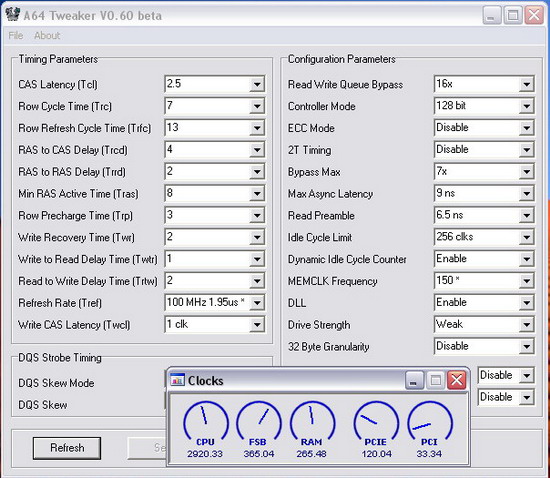Expand the Bypass Max dropdown
This screenshot has width=550, height=478.
(526, 171)
